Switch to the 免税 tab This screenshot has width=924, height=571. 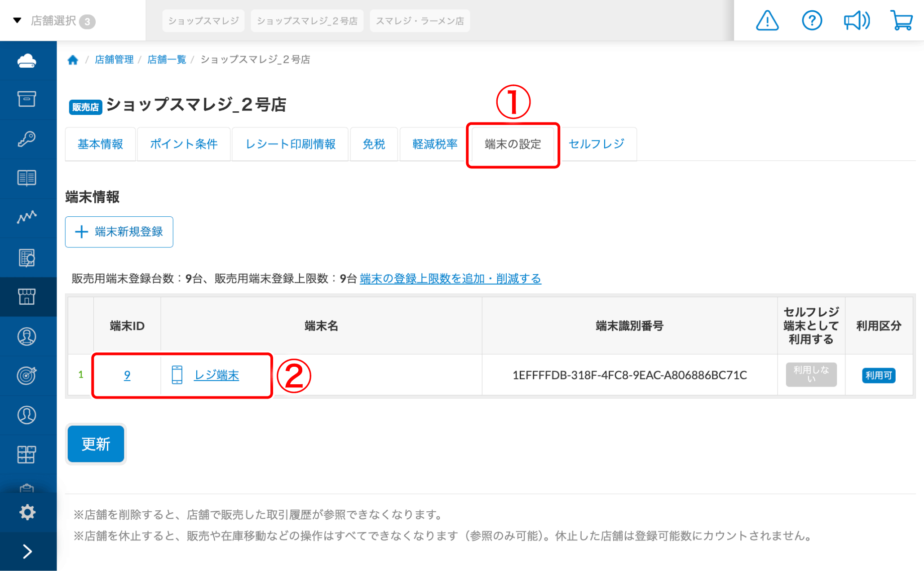coord(374,144)
